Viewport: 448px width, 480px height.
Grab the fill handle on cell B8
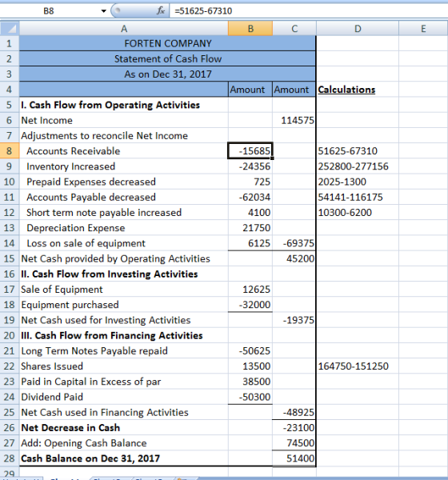pos(272,158)
